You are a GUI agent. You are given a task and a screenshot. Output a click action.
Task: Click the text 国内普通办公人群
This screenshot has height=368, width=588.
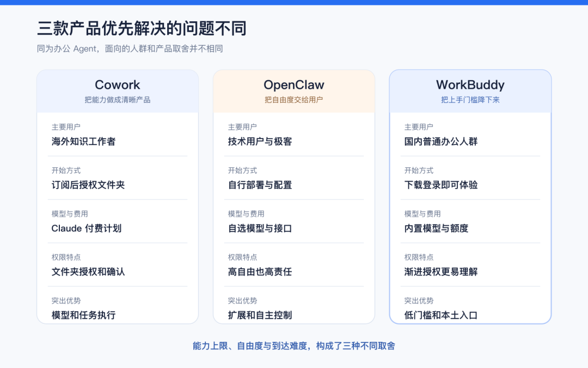pos(441,142)
